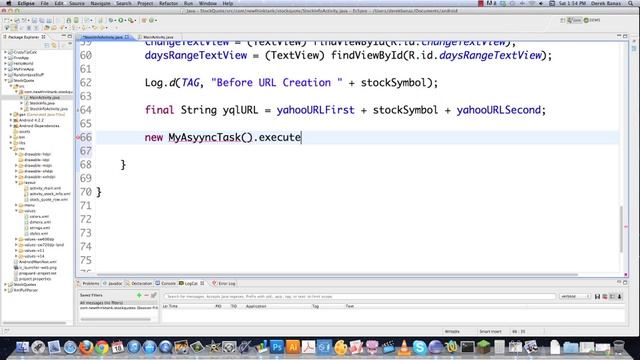640x360 pixels.
Task: Expand the Android 4.2.2 library node
Action: coord(11,120)
